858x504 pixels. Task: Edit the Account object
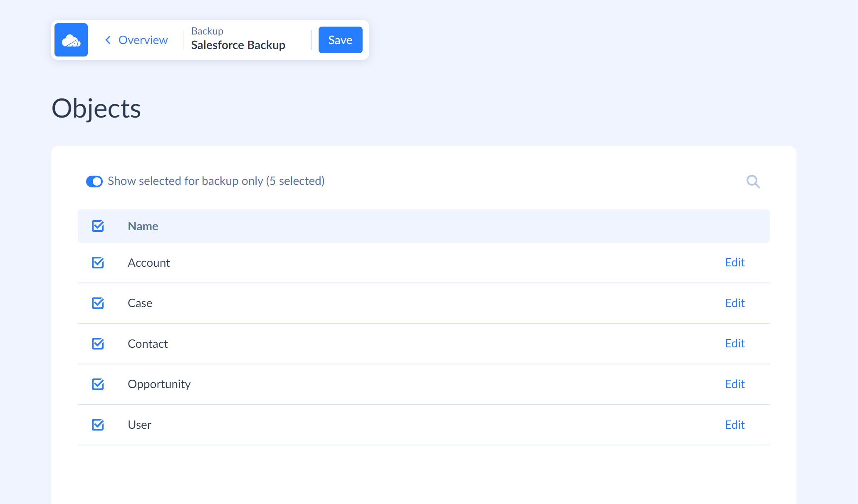pyautogui.click(x=734, y=262)
